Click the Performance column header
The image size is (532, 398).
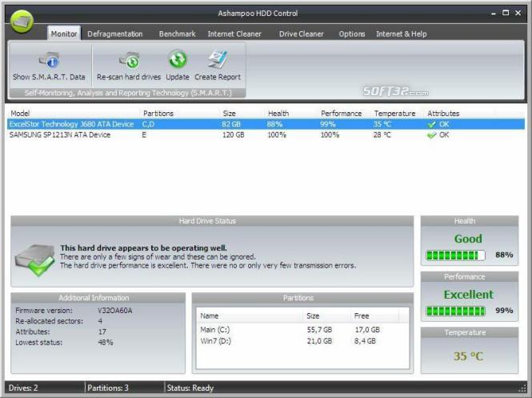point(342,114)
